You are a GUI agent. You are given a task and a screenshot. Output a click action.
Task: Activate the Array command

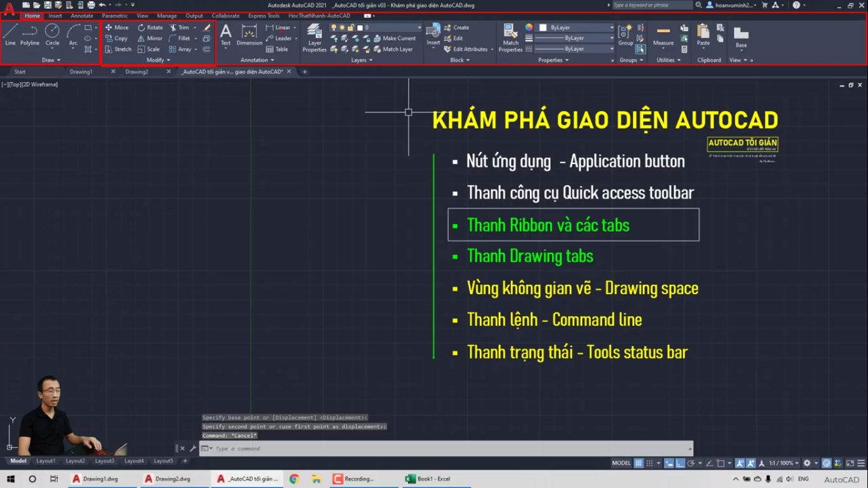click(180, 49)
